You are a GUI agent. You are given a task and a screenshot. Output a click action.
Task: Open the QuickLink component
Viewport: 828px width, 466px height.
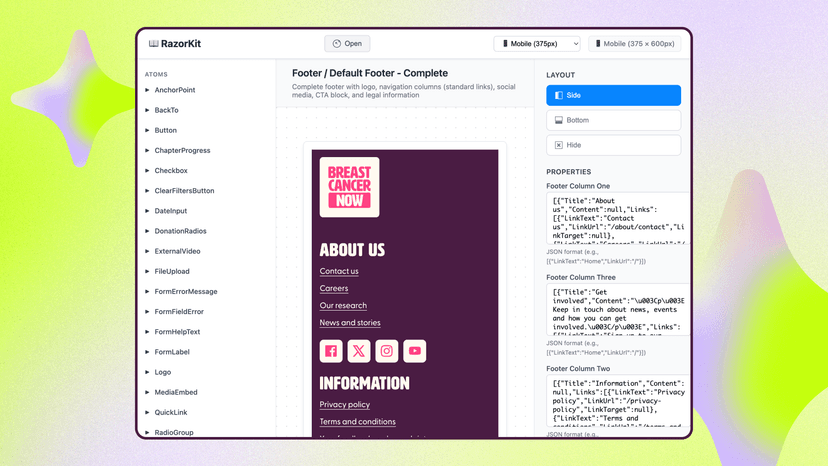[x=171, y=412]
